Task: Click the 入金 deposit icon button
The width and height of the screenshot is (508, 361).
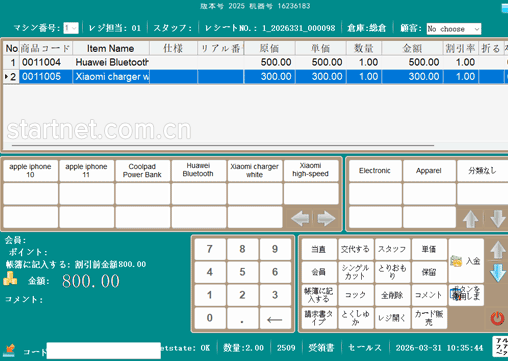Action: coord(466,261)
